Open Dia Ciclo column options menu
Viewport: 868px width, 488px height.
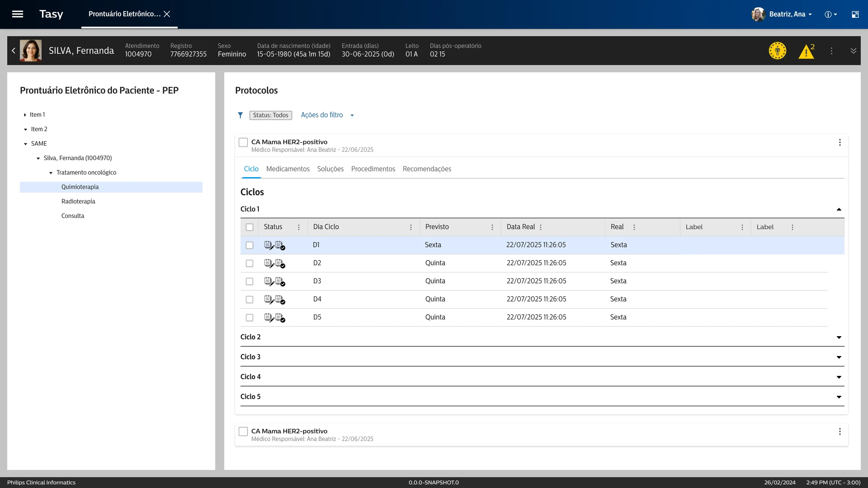coord(411,227)
